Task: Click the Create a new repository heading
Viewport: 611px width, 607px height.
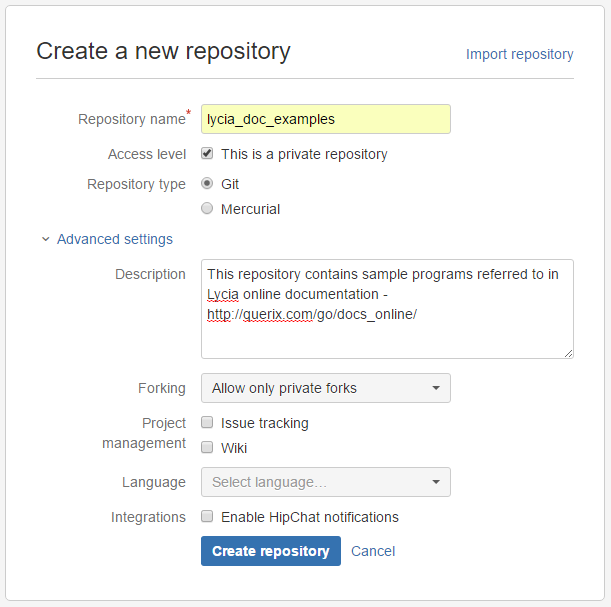Action: point(163,51)
